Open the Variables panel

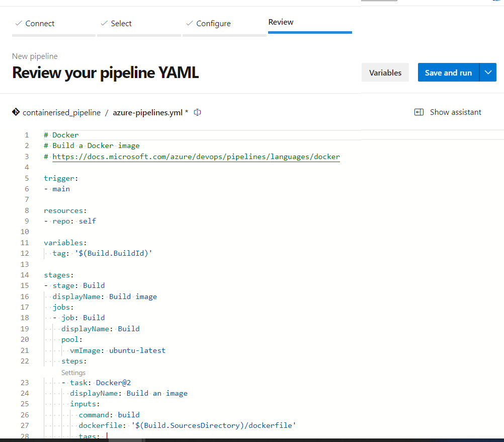click(x=385, y=72)
